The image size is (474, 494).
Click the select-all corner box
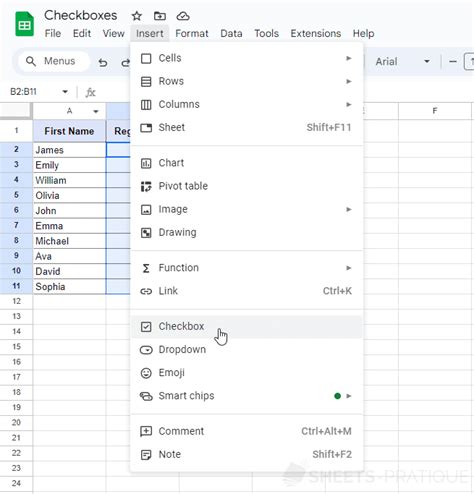[x=16, y=110]
